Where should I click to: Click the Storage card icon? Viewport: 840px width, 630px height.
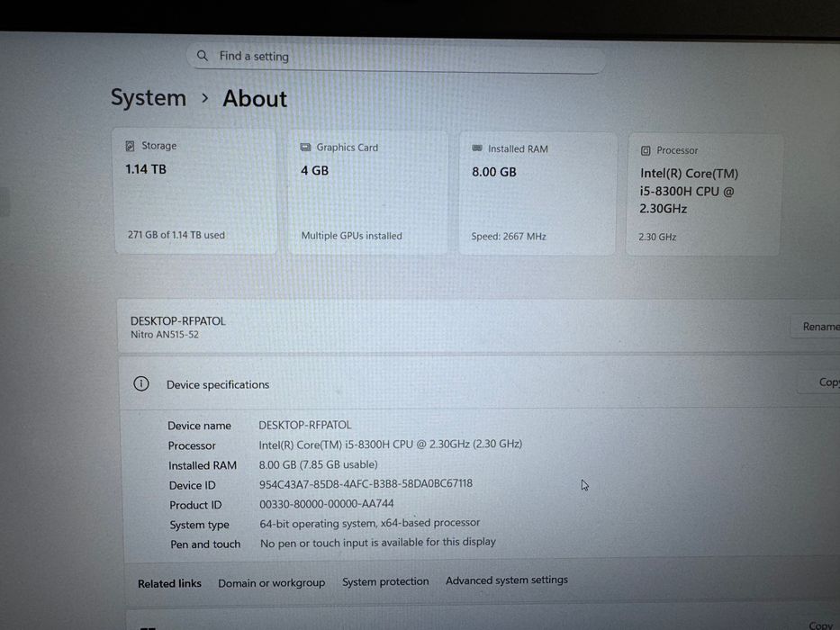130,146
